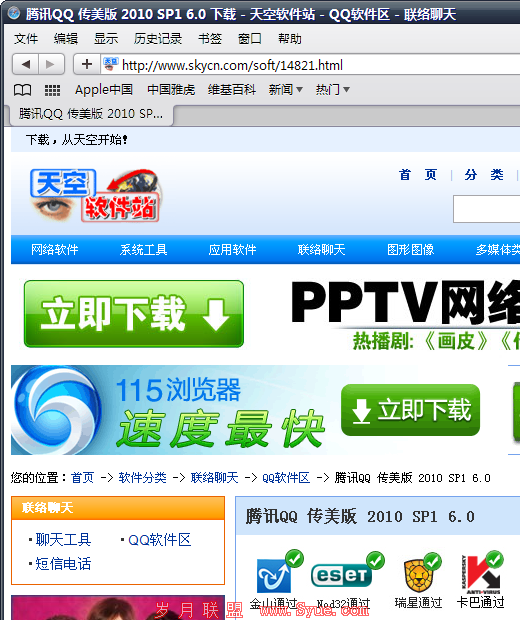Go to 应用软件 category
520x620 pixels.
click(x=233, y=250)
